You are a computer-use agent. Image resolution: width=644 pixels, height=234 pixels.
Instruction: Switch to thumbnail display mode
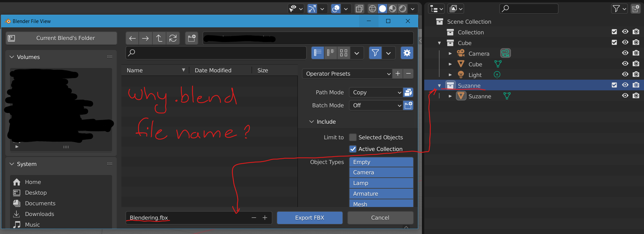[x=344, y=53]
